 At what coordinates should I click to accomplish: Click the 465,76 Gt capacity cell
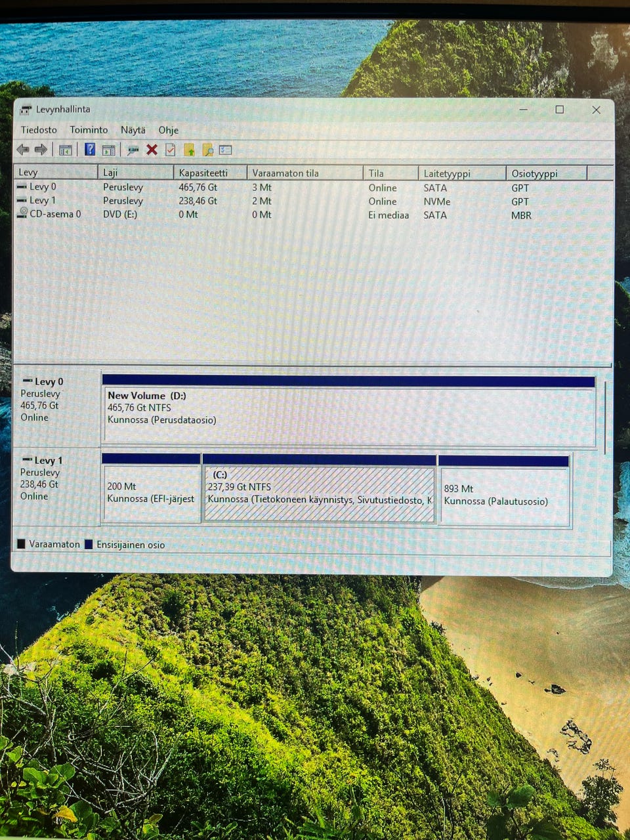pyautogui.click(x=198, y=187)
